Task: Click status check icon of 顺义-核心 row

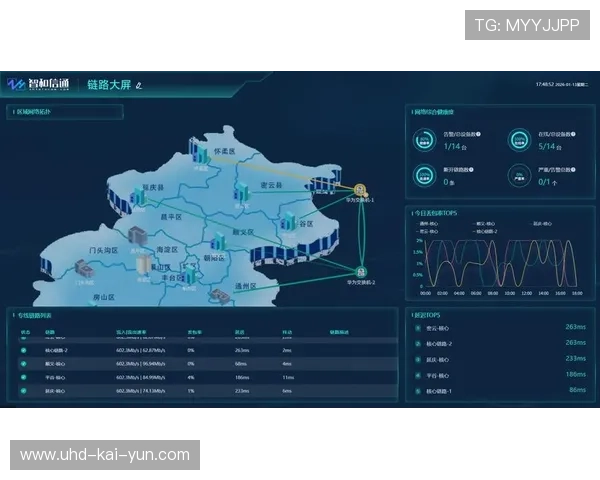Action: point(24,364)
